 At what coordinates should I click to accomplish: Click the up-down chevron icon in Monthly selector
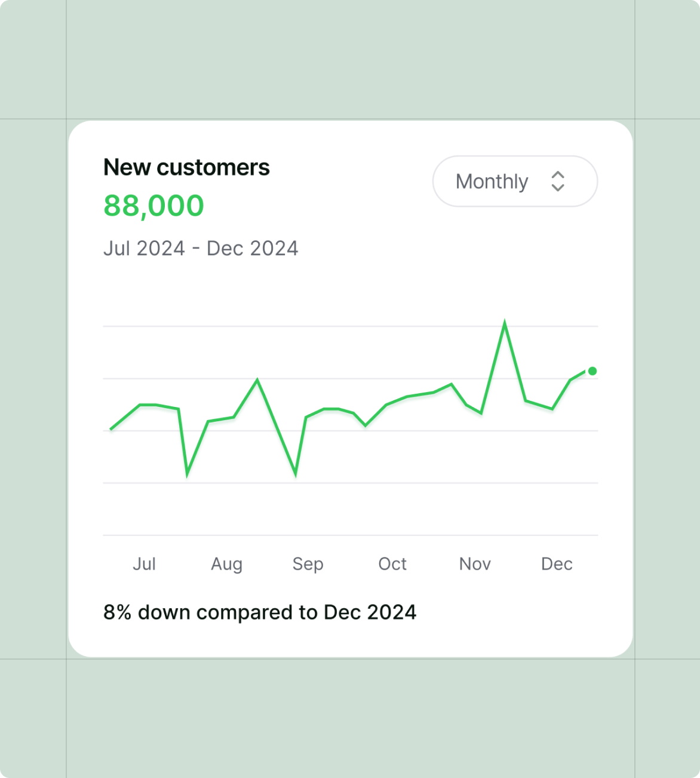coord(558,181)
